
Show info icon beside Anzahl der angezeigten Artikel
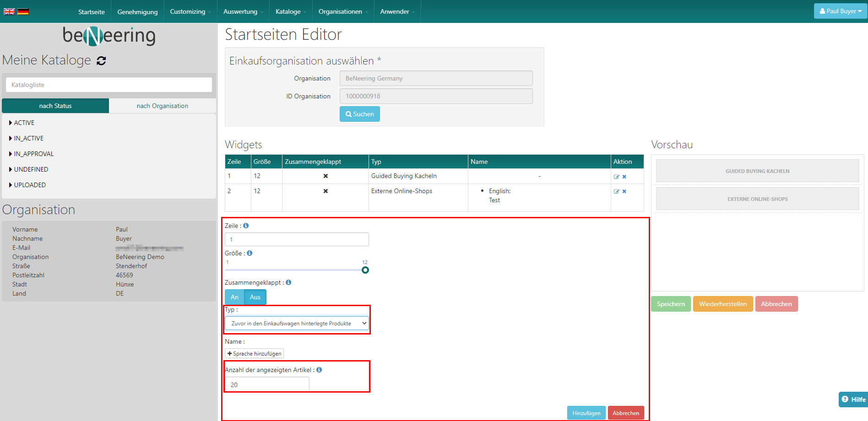coord(319,370)
